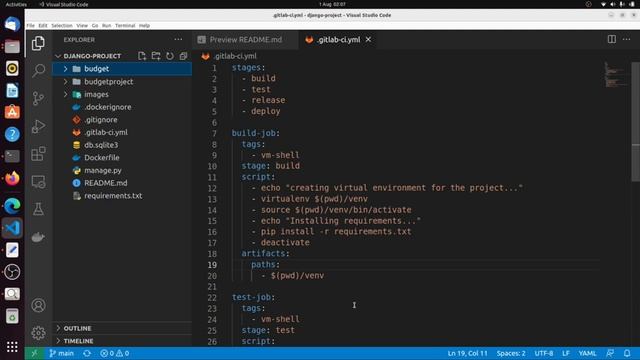This screenshot has width=640, height=360.
Task: Open the Extensions view
Action: [38, 154]
